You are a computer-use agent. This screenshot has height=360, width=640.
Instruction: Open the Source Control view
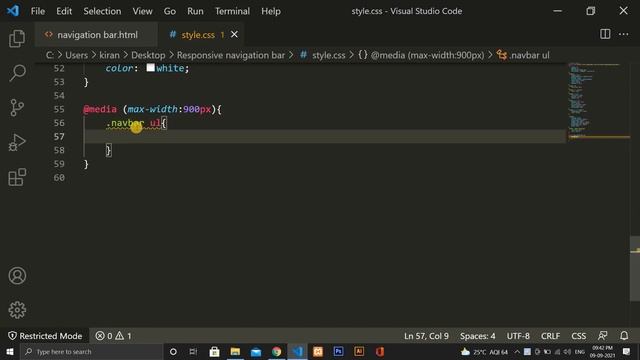tap(17, 108)
